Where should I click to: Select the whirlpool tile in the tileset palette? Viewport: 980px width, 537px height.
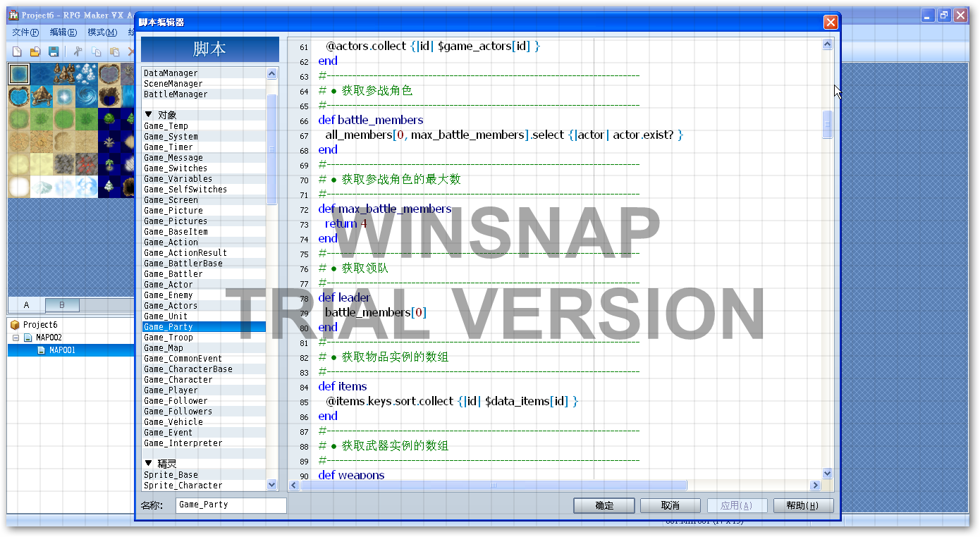(87, 95)
